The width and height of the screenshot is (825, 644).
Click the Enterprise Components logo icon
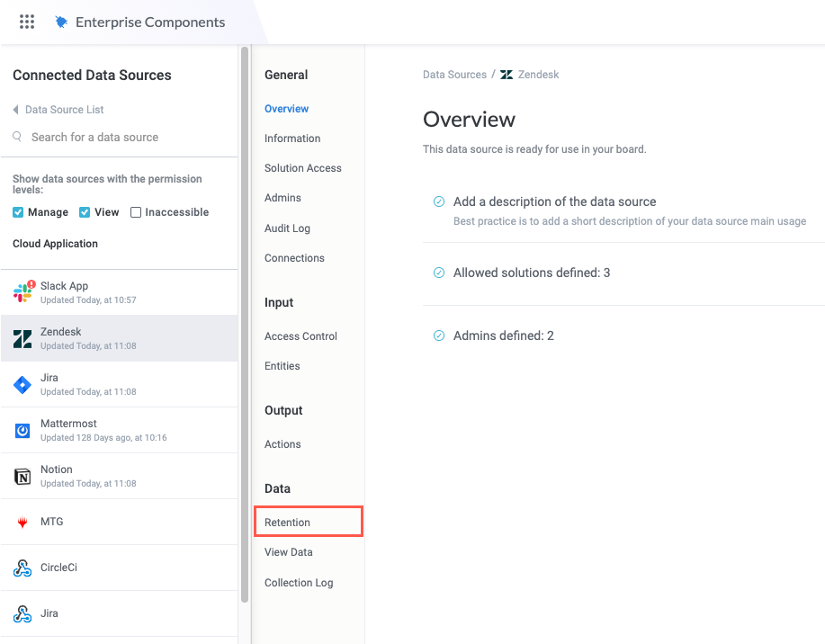(61, 22)
